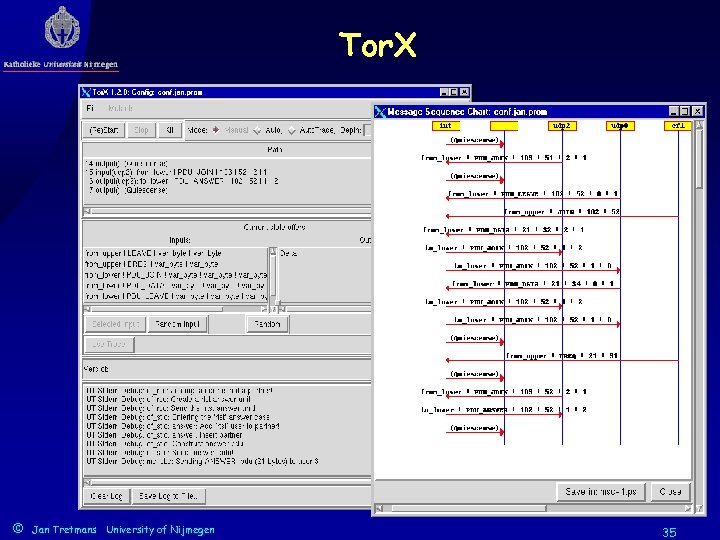Screen dimensions: 720x540
Task: Click the X logo icon in the Message Sequence Chart title bar
Action: 380,112
